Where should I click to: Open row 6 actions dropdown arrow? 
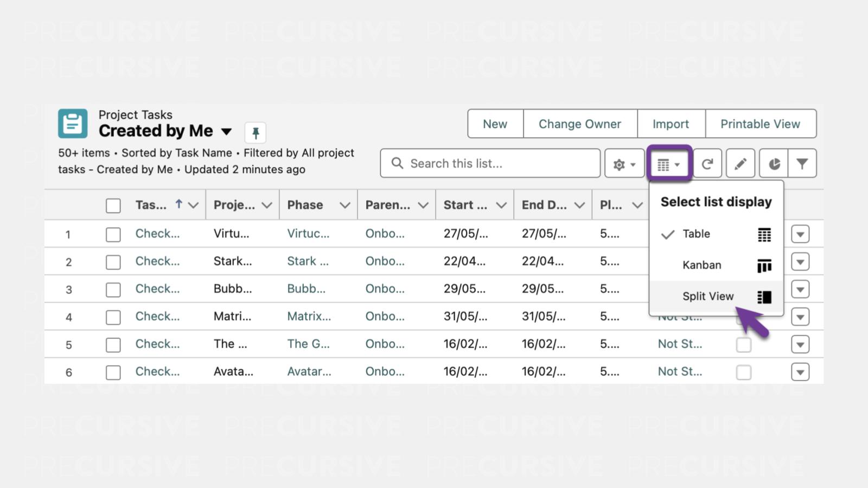800,372
